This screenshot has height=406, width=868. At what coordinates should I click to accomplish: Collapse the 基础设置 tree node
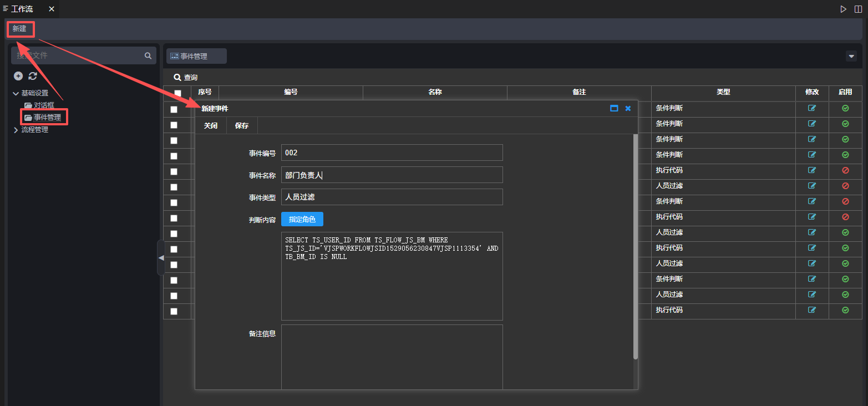pyautogui.click(x=16, y=93)
